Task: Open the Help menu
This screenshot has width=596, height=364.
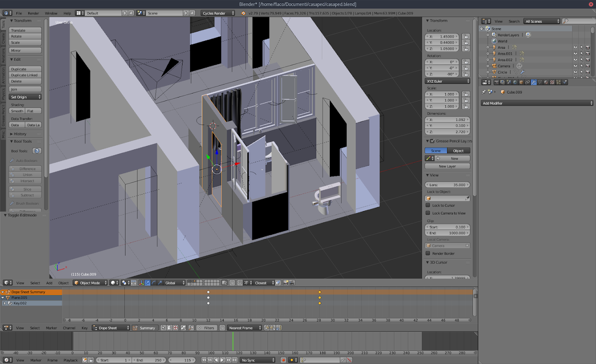Action: coord(67,13)
